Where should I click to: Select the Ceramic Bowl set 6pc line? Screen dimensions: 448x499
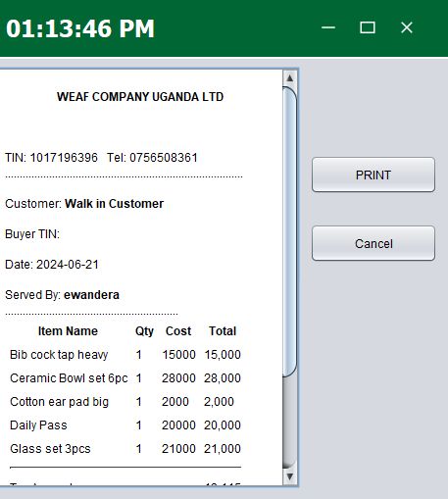(125, 378)
